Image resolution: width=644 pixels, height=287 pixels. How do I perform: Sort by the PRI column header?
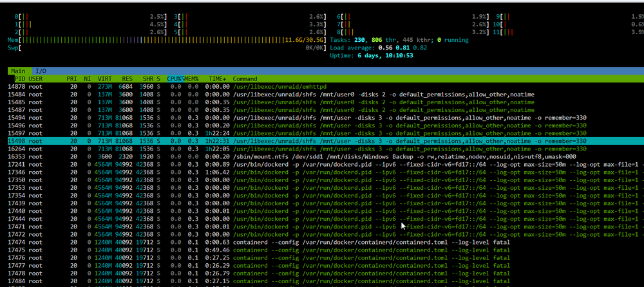[72, 79]
